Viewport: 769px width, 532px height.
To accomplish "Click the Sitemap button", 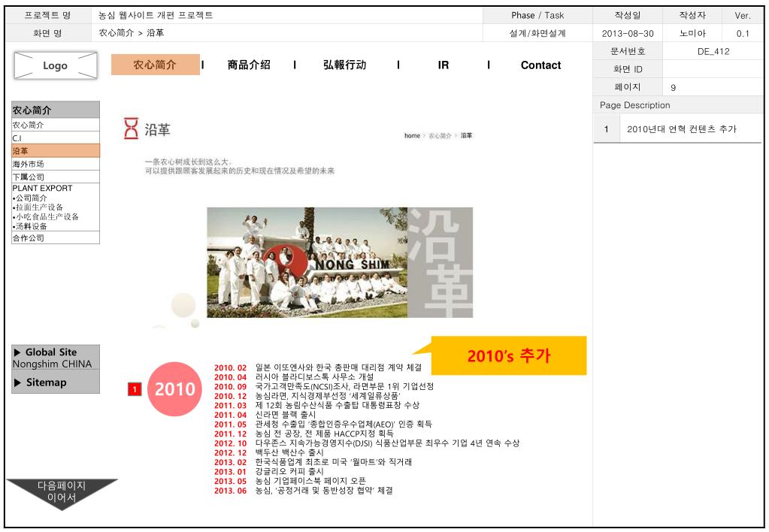I will 56,382.
